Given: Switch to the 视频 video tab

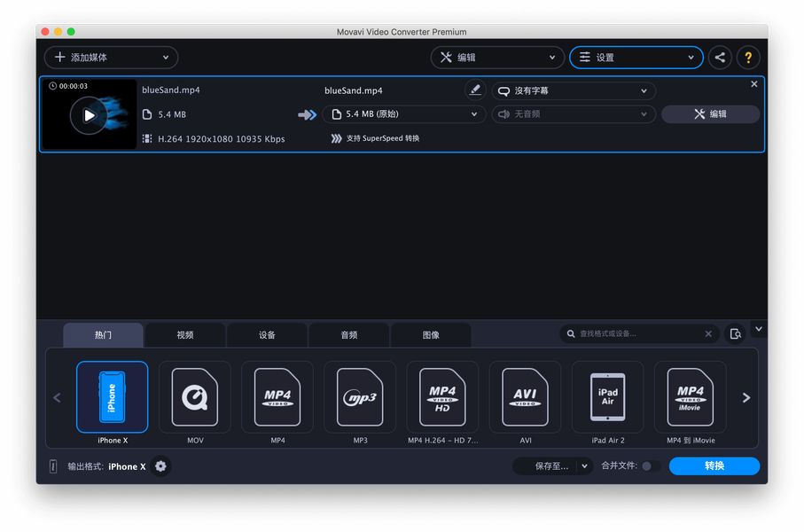Looking at the screenshot, I should tap(185, 335).
